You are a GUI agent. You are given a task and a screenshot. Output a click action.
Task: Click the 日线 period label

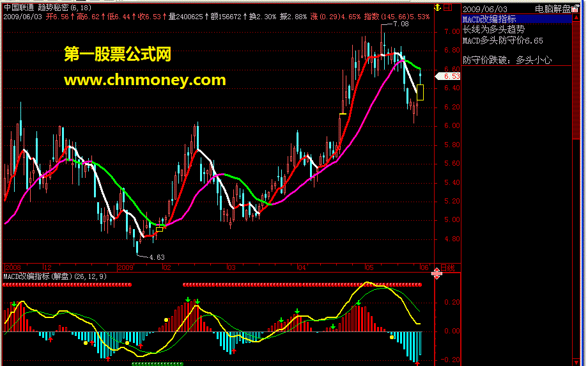pyautogui.click(x=447, y=267)
